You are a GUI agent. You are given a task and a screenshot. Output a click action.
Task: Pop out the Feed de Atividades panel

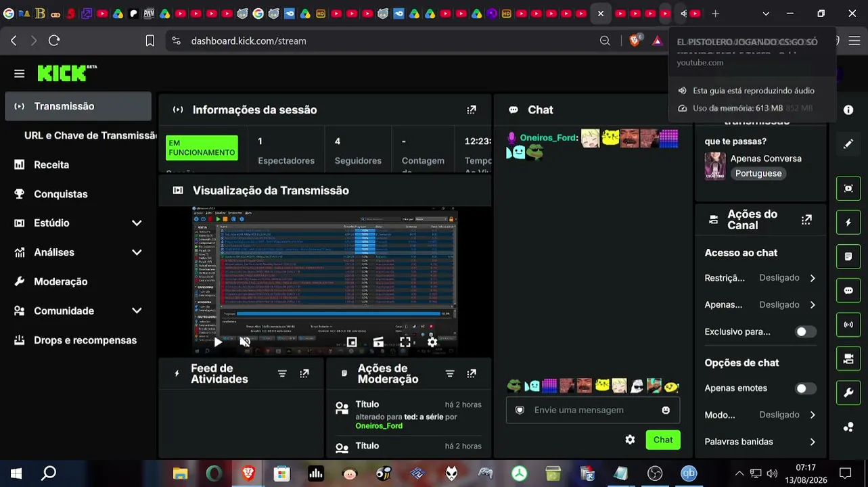coord(304,373)
